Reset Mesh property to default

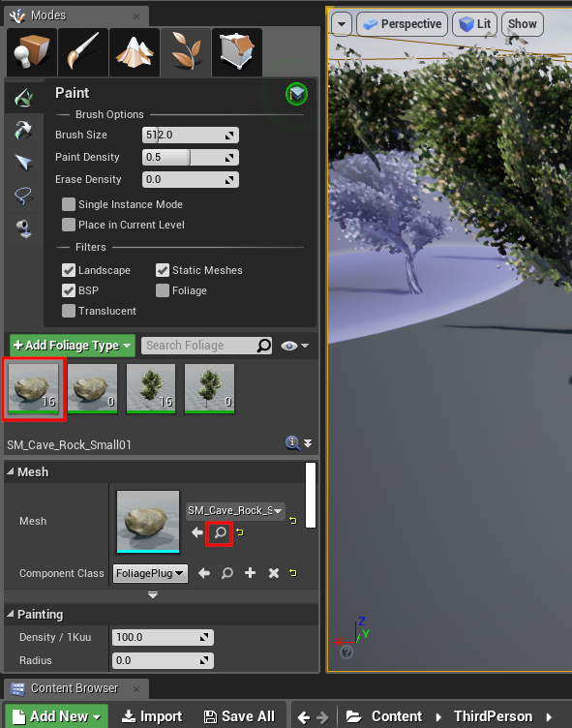pyautogui.click(x=293, y=521)
